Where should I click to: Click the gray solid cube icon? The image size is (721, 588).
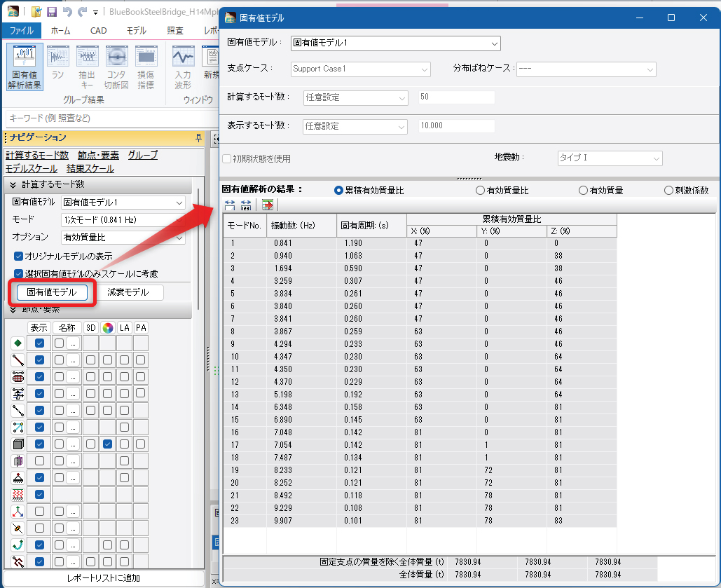[x=18, y=444]
